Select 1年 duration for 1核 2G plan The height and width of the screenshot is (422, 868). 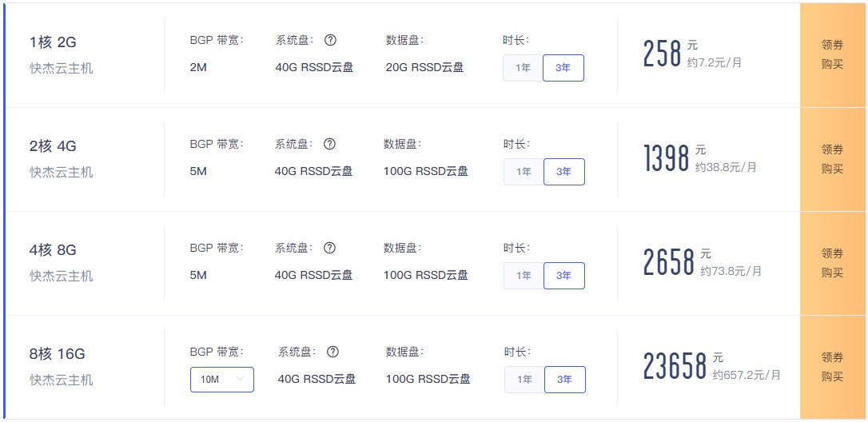[x=523, y=68]
